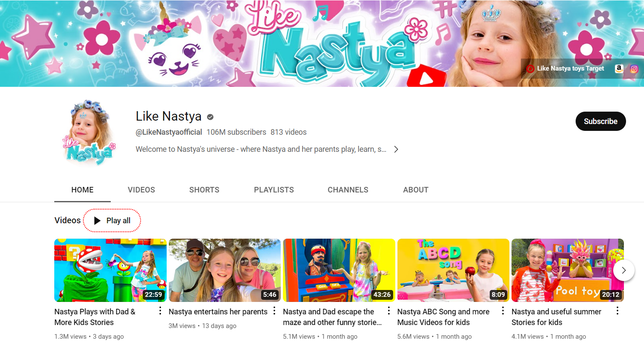Switch to the ABOUT tab
Screen dimensions: 644x343
click(415, 189)
